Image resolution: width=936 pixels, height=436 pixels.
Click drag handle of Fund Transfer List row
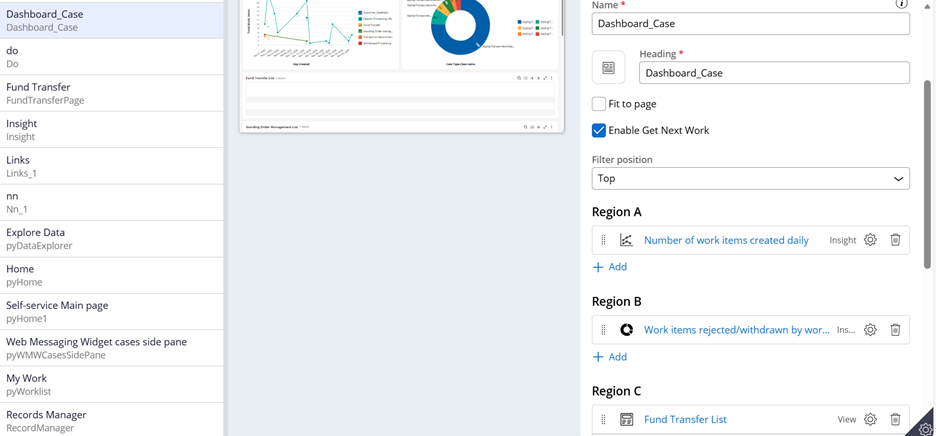603,420
